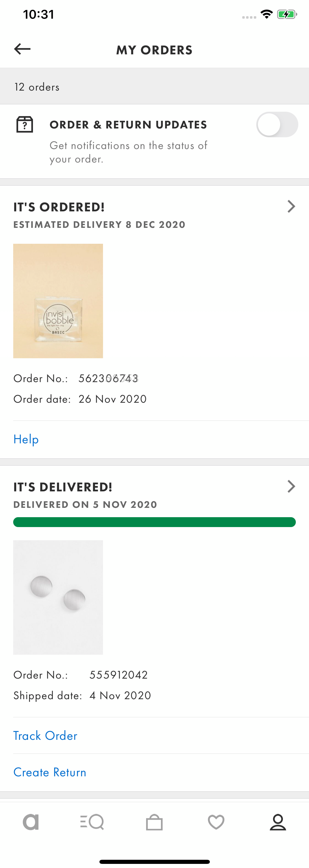
Task: Click the Wi-Fi icon in the status bar
Action: pos(266,14)
